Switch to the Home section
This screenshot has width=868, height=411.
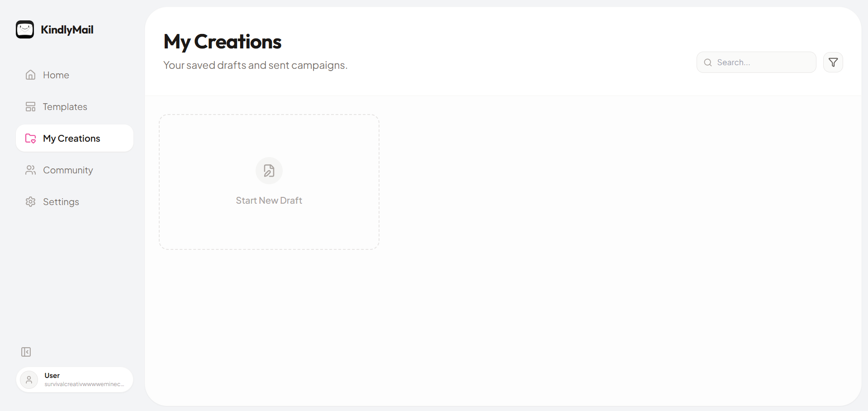coord(56,75)
